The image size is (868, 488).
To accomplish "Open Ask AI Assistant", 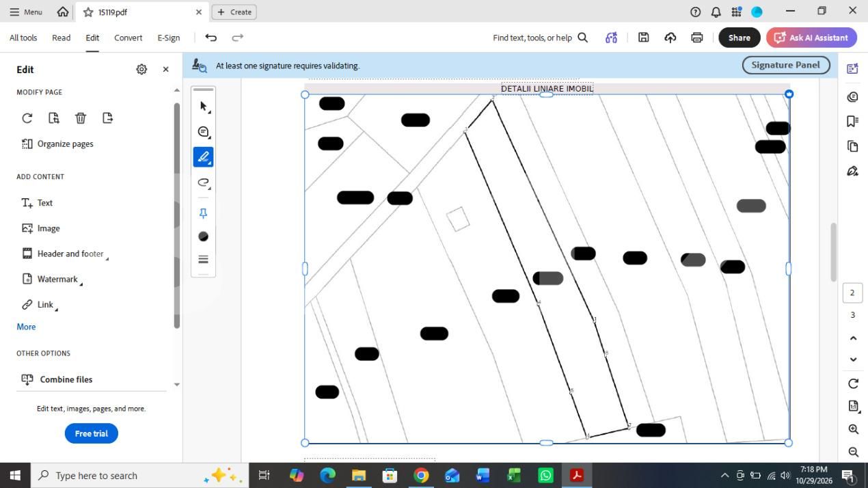I will coord(811,38).
